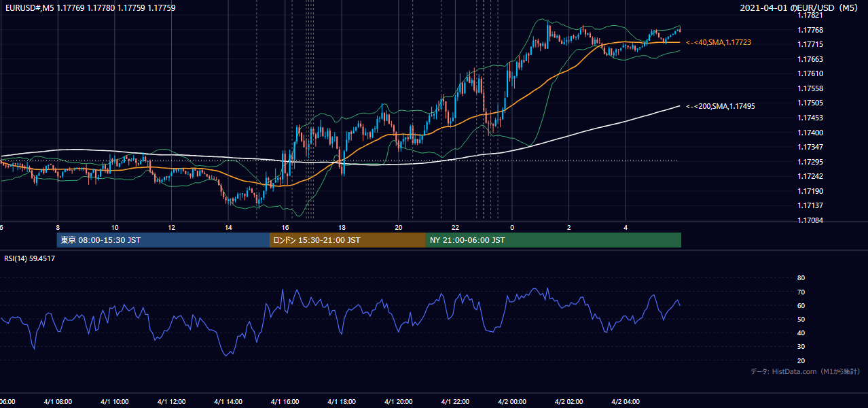Click the RSI 60 level label
The image size is (868, 408).
[801, 305]
